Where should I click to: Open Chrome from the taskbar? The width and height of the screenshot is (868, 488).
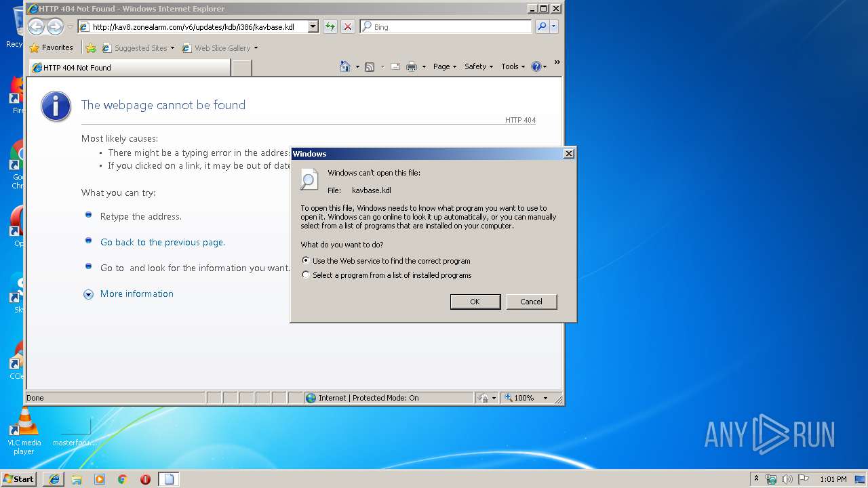pos(123,479)
